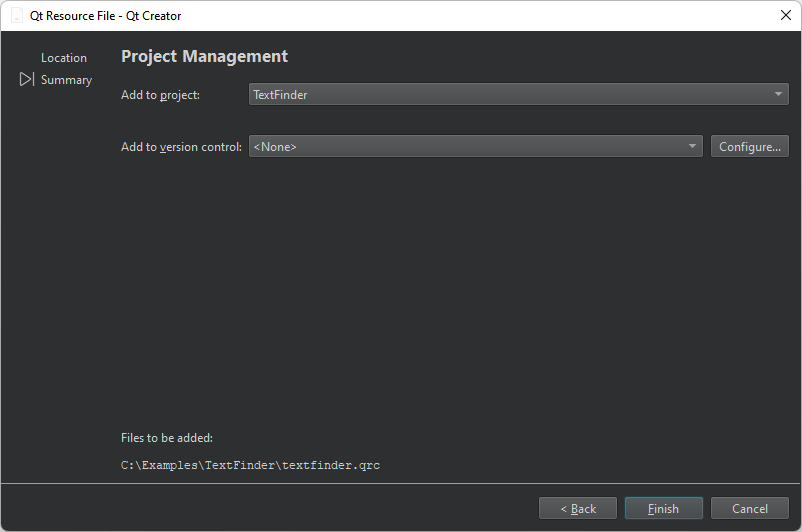Click the current-step arrow beside Summary
Viewport: 802px width, 532px height.
pos(26,80)
